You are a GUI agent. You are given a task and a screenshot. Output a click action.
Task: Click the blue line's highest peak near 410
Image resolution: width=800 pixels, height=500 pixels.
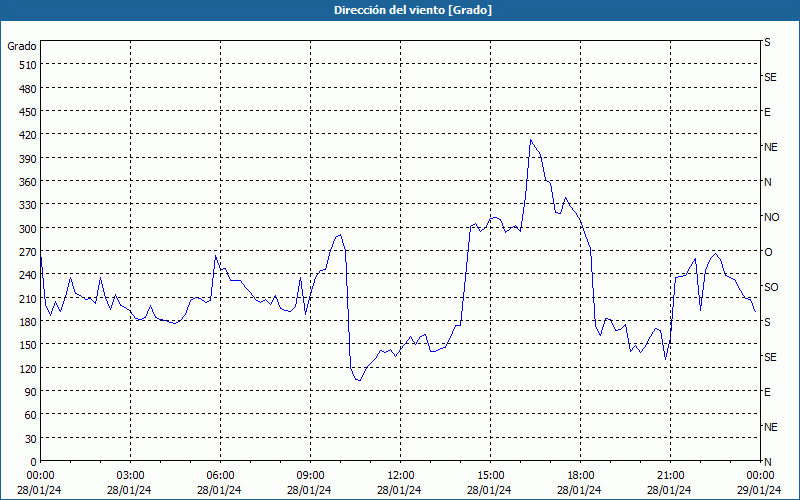pyautogui.click(x=531, y=140)
